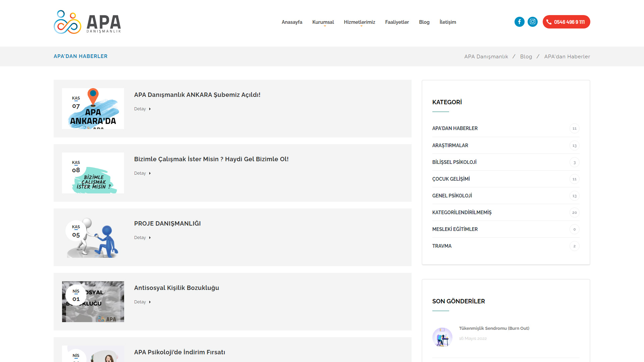Click the Blog breadcrumb link

click(x=526, y=57)
